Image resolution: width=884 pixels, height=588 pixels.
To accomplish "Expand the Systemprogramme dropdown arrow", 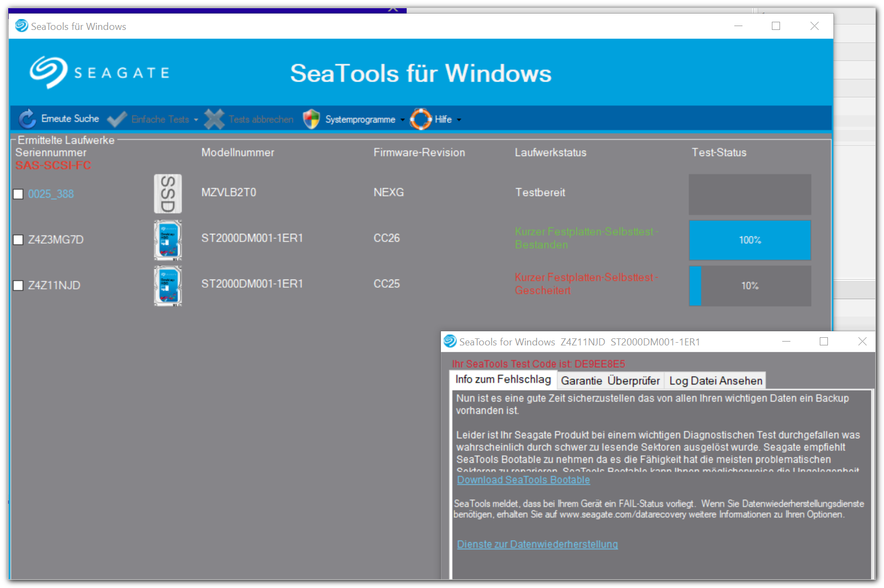I will click(x=403, y=120).
